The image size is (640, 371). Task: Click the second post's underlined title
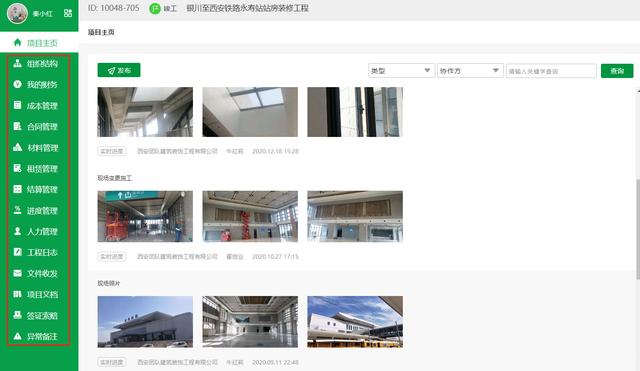click(114, 178)
